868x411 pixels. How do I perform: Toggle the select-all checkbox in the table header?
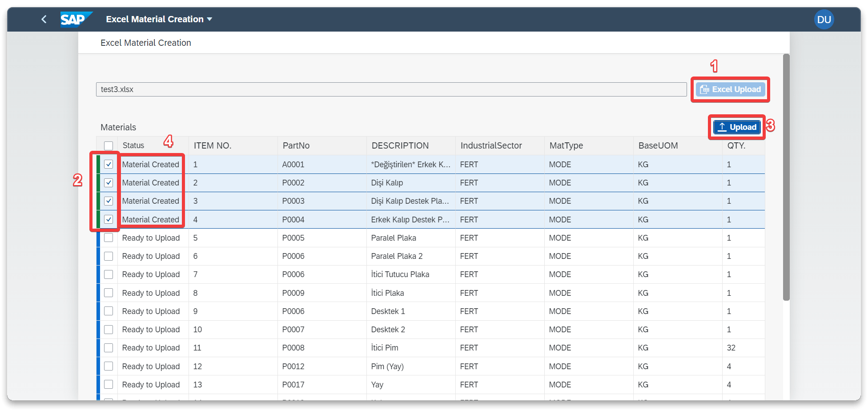[x=108, y=145]
